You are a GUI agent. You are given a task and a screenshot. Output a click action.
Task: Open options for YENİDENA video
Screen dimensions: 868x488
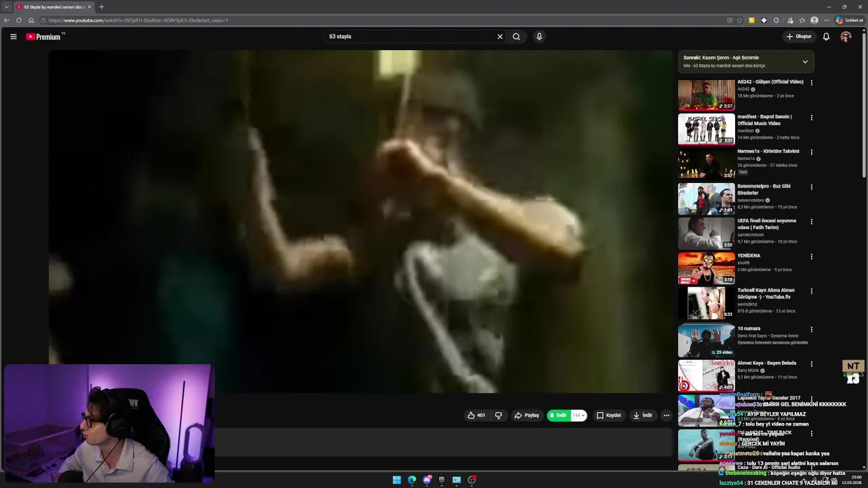(x=812, y=257)
